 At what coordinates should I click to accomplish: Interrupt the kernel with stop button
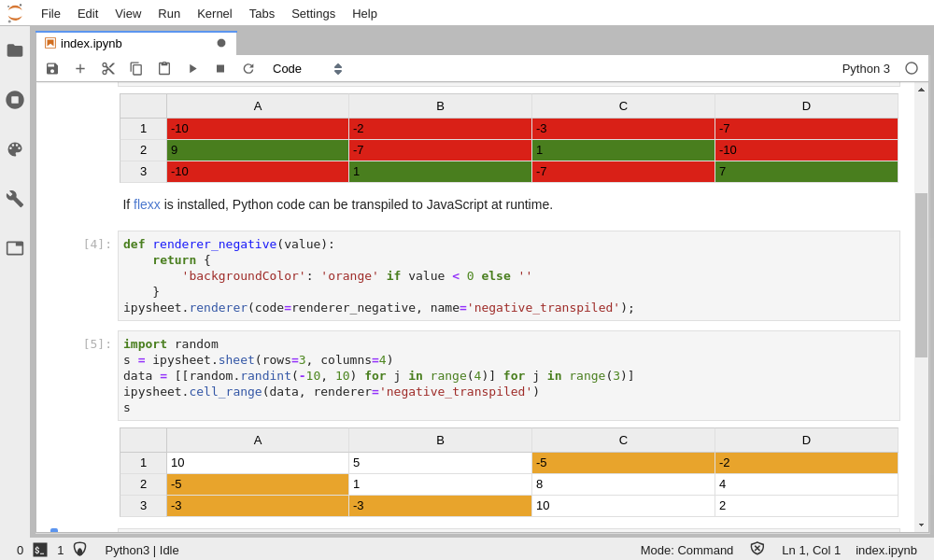pos(220,68)
